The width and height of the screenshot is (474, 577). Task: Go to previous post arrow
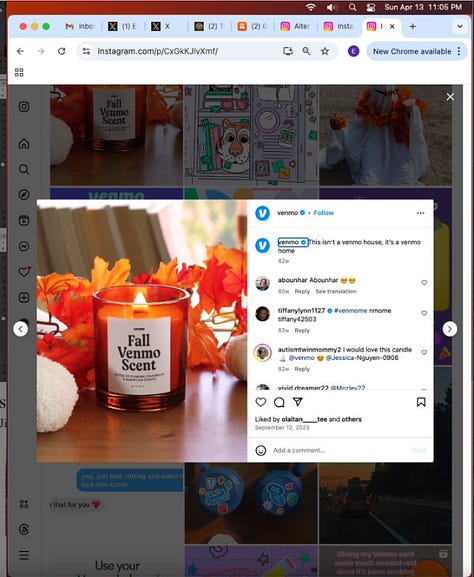[x=21, y=329]
